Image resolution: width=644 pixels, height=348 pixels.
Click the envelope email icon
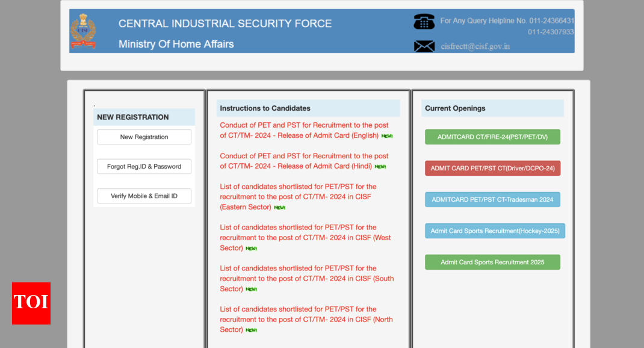tap(424, 46)
